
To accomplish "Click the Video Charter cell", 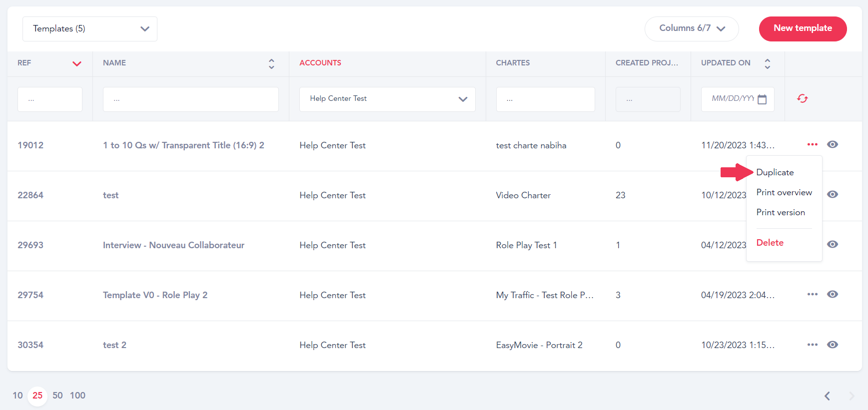I will tap(523, 195).
